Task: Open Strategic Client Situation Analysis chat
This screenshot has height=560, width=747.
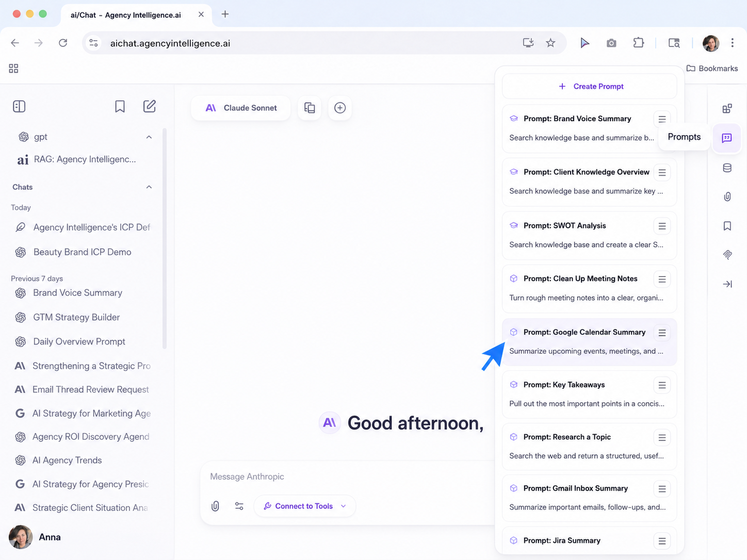Action: tap(83, 507)
